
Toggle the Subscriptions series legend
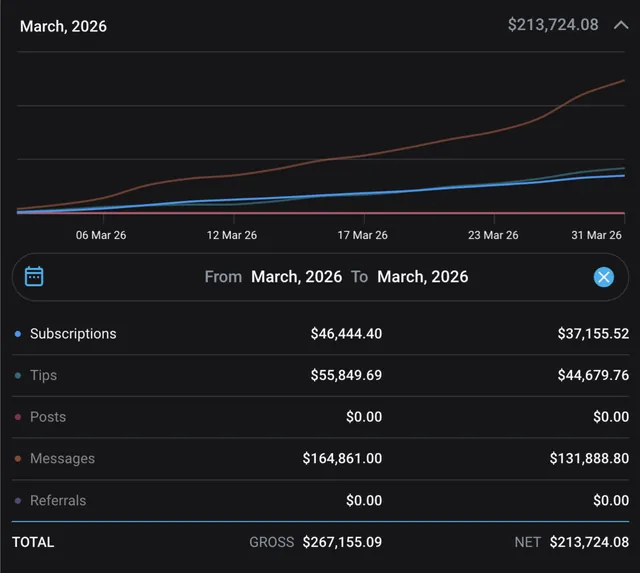tap(73, 333)
